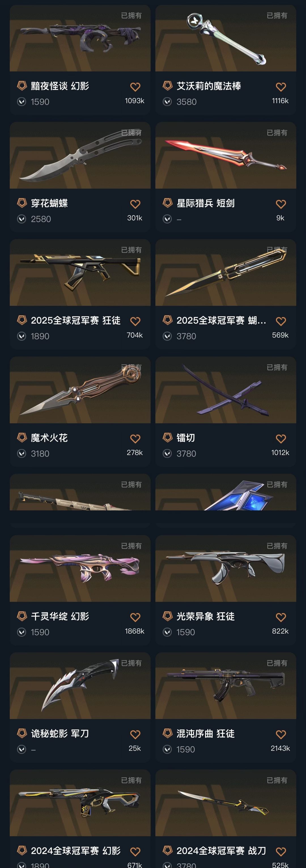Open the 2024全球冠军赛 幻影 title
306x868 pixels.
(76, 851)
